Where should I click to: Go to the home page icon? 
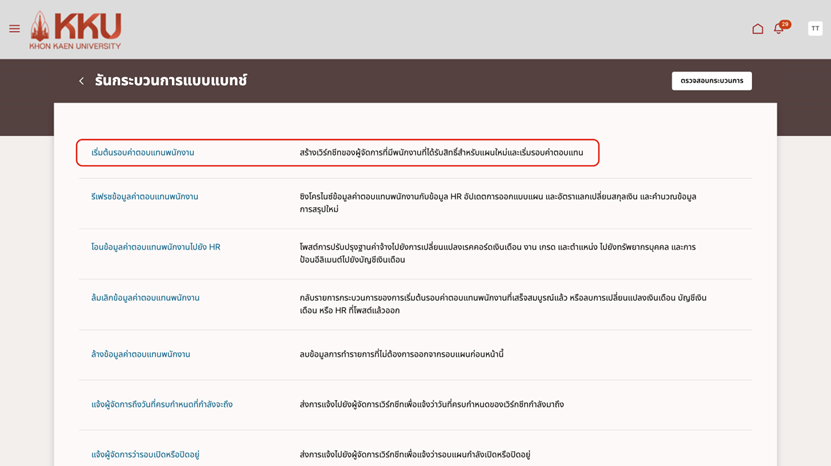pos(757,29)
